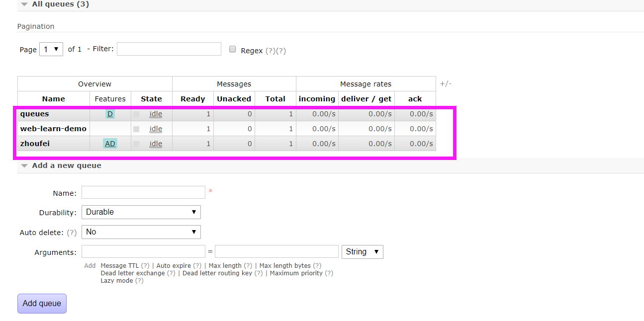Collapse the All queues section triangle
Image resolution: width=644 pixels, height=321 pixels.
(24, 4)
